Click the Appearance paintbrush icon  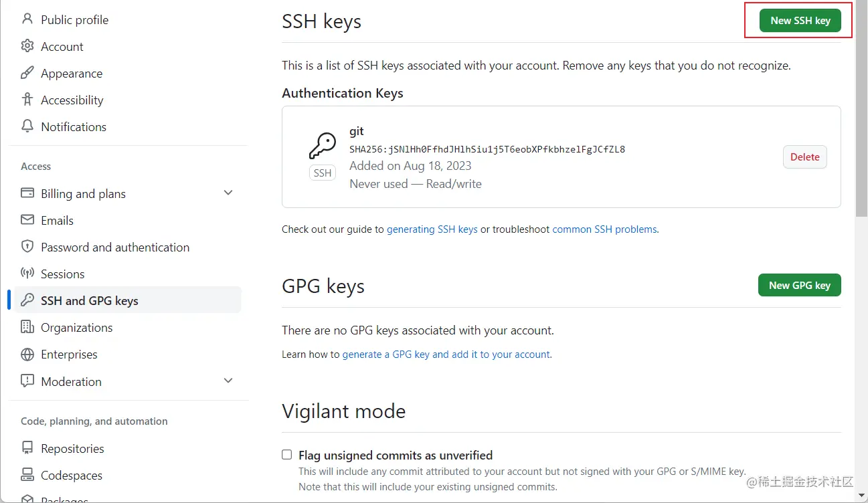pyautogui.click(x=27, y=73)
